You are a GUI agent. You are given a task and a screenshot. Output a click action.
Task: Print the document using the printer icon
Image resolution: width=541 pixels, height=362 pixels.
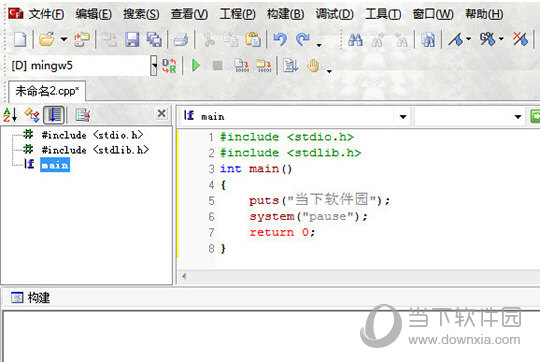pos(181,40)
